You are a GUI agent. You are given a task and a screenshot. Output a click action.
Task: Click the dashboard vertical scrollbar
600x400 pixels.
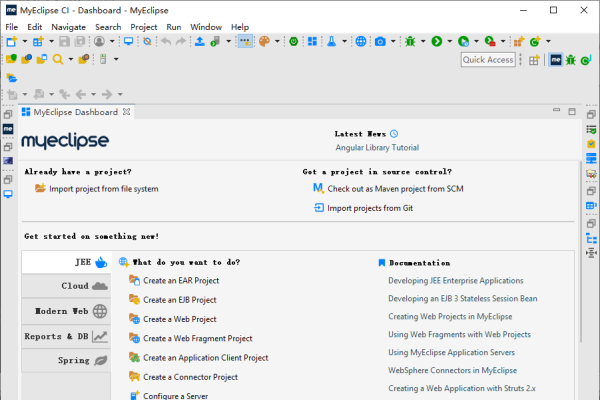581,253
